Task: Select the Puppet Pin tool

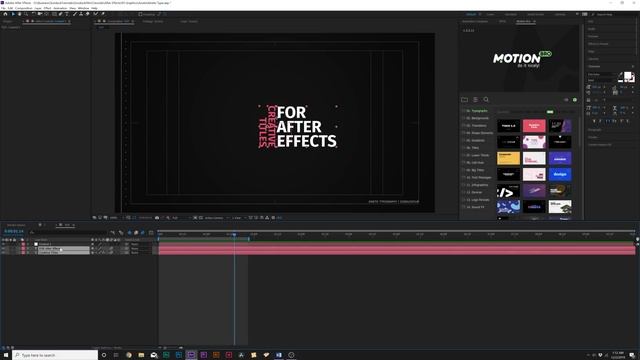Action: [x=103, y=14]
